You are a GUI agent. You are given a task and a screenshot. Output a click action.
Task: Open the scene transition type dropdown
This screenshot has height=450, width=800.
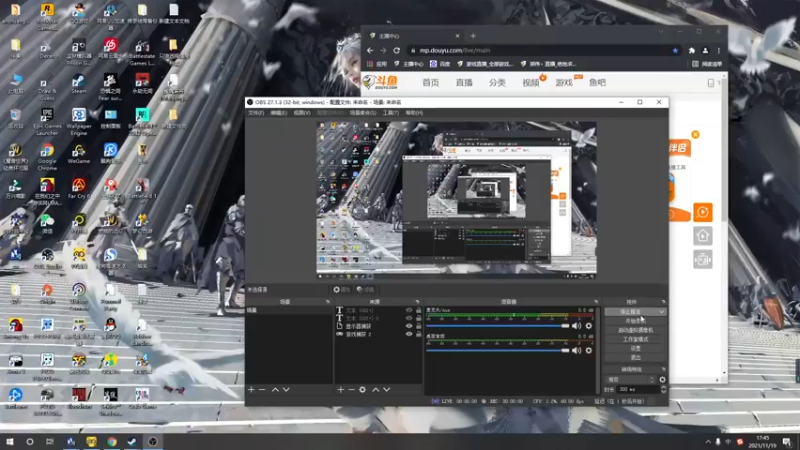click(x=631, y=380)
